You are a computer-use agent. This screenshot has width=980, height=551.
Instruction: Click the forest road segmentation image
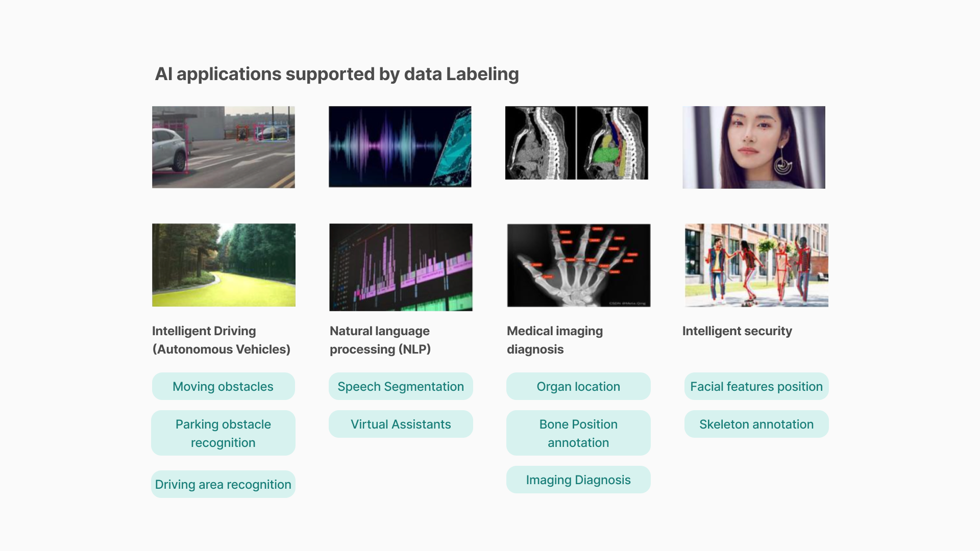point(224,265)
